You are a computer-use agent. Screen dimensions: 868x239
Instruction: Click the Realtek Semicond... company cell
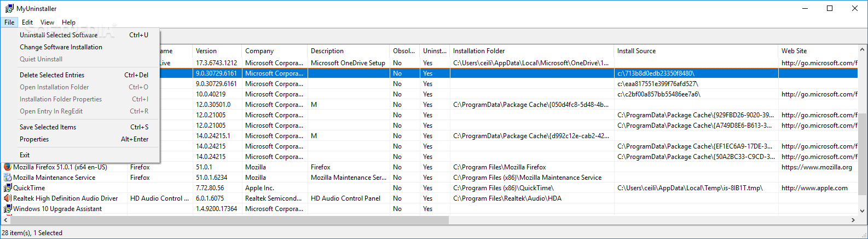point(274,198)
